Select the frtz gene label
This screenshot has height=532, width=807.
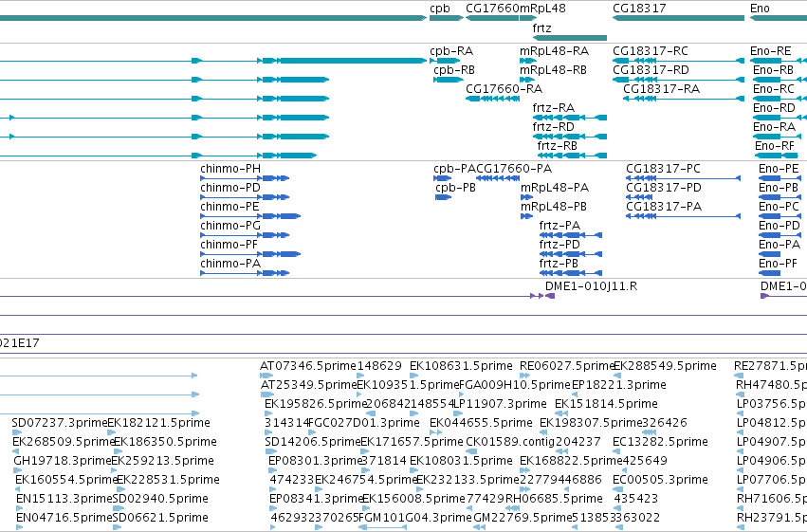541,28
